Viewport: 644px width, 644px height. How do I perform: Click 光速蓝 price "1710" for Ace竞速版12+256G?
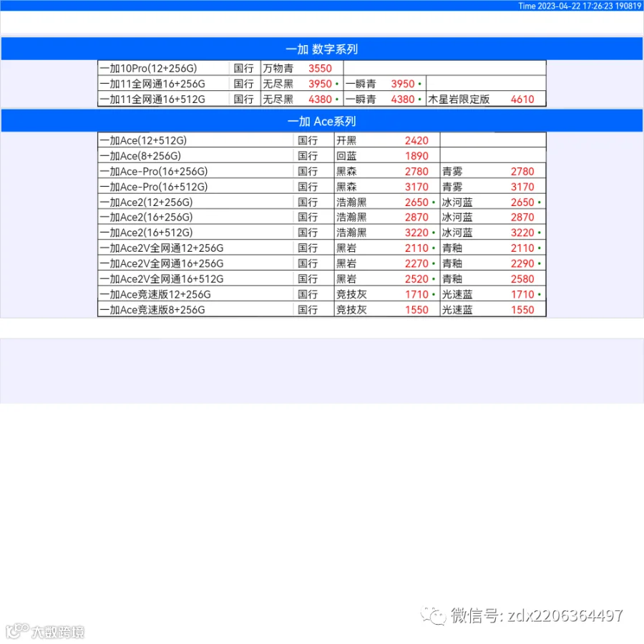tap(522, 295)
